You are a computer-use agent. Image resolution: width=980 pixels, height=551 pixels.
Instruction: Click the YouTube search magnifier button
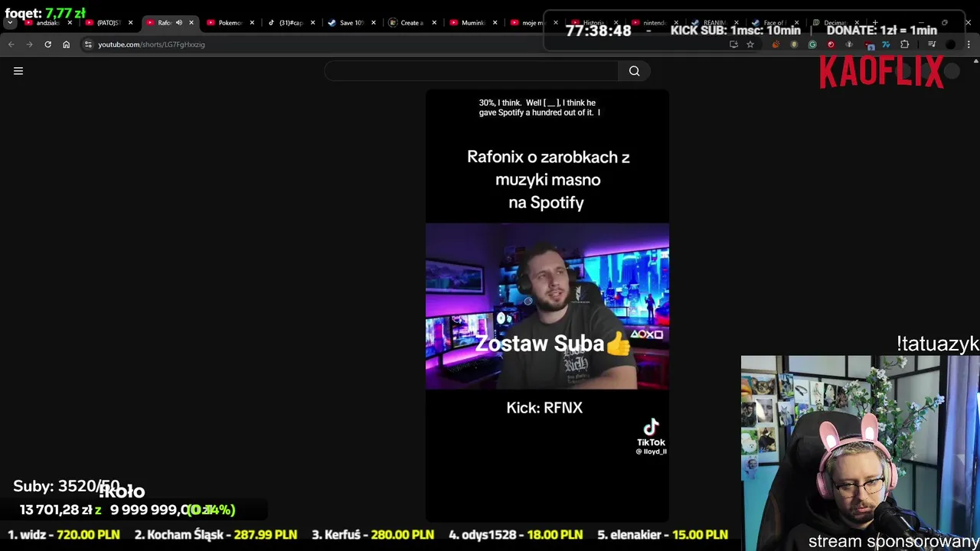634,71
